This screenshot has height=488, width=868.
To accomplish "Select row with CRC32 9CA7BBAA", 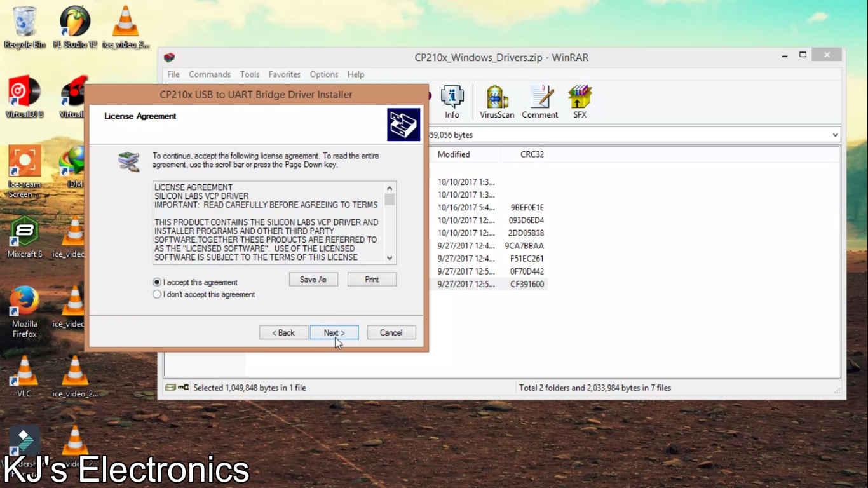I will click(489, 246).
